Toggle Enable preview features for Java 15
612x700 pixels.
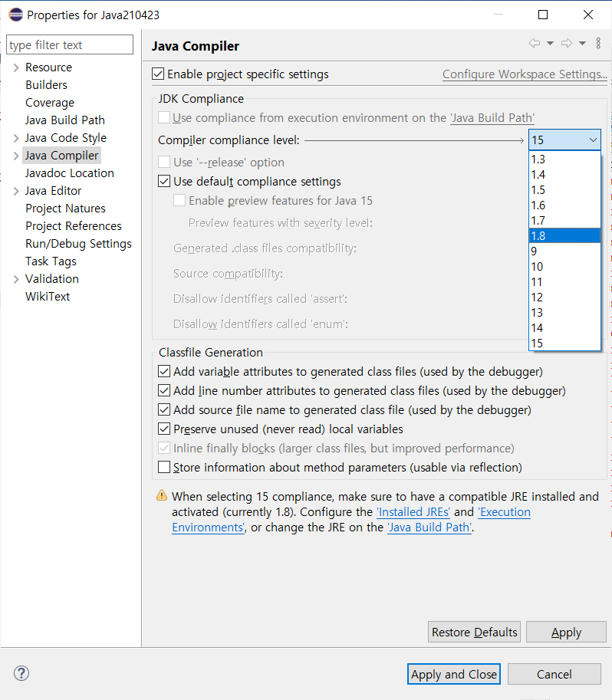[x=179, y=200]
